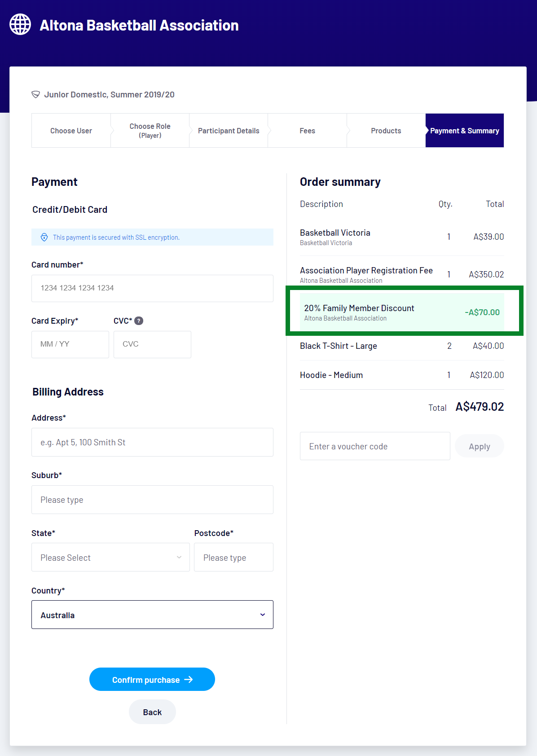Select the Payment & Summary step
537x756 pixels.
tap(464, 131)
